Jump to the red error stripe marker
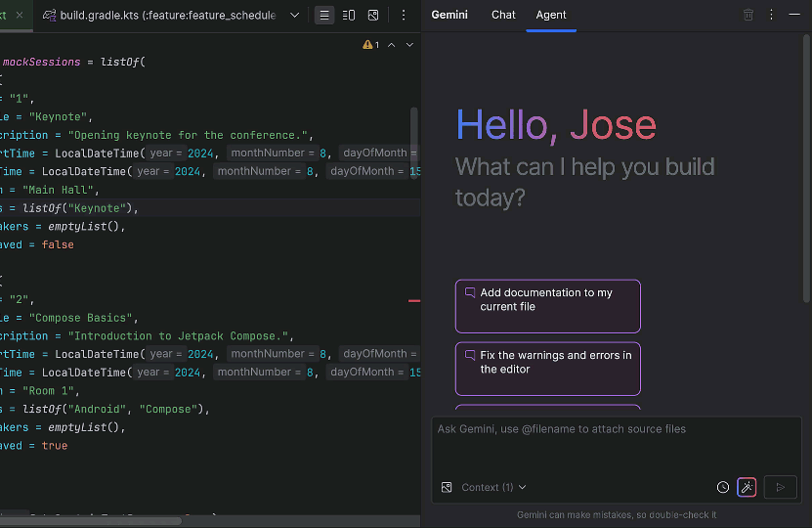The image size is (812, 528). [x=414, y=300]
